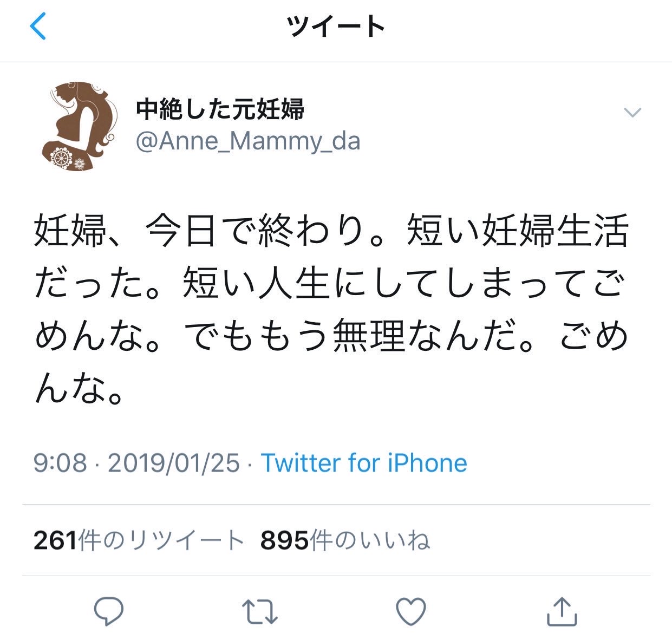This screenshot has height=640, width=672.
Task: View the list of 261件のリツイート
Action: [139, 540]
